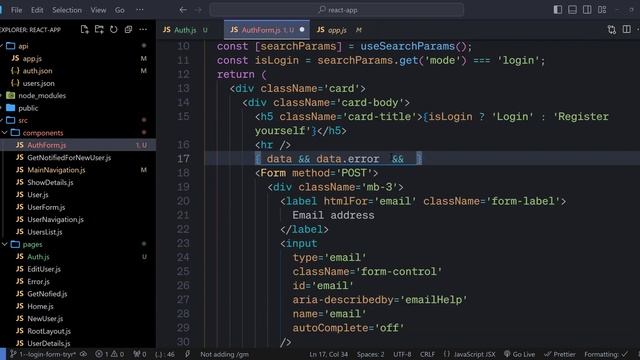The image size is (640, 360).
Task: Refresh the Explorer file tree
Action: tap(113, 29)
